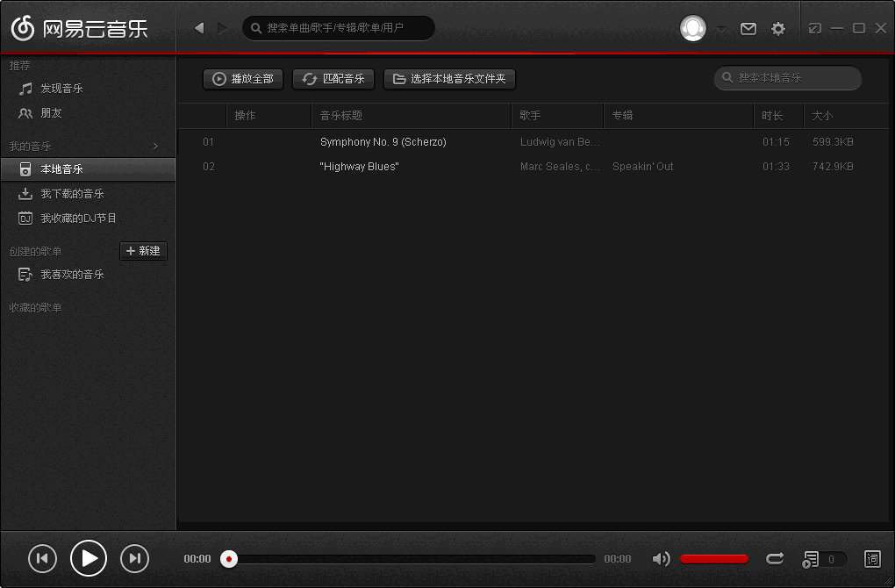This screenshot has height=588, width=895.
Task: Mute the volume speaker icon
Action: pyautogui.click(x=661, y=559)
